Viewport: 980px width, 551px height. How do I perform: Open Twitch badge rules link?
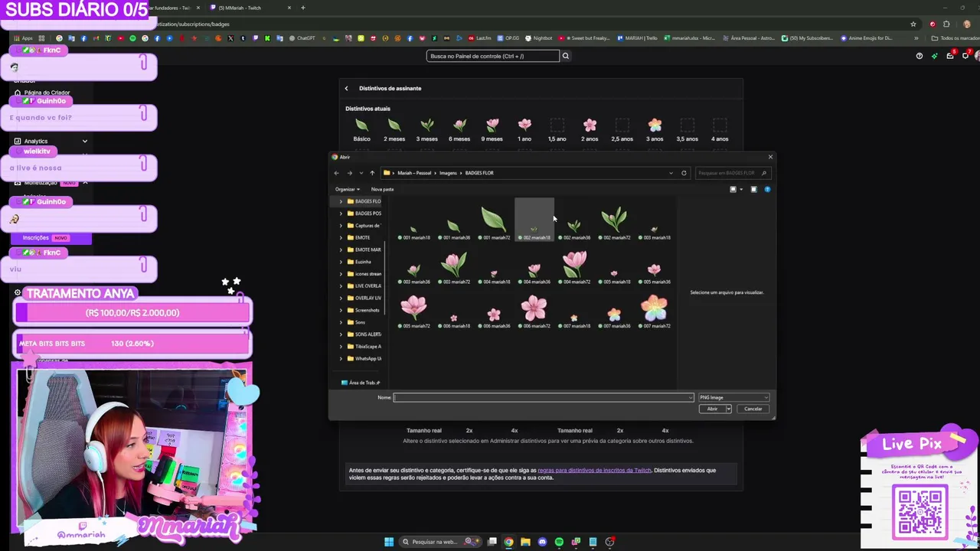[594, 470]
